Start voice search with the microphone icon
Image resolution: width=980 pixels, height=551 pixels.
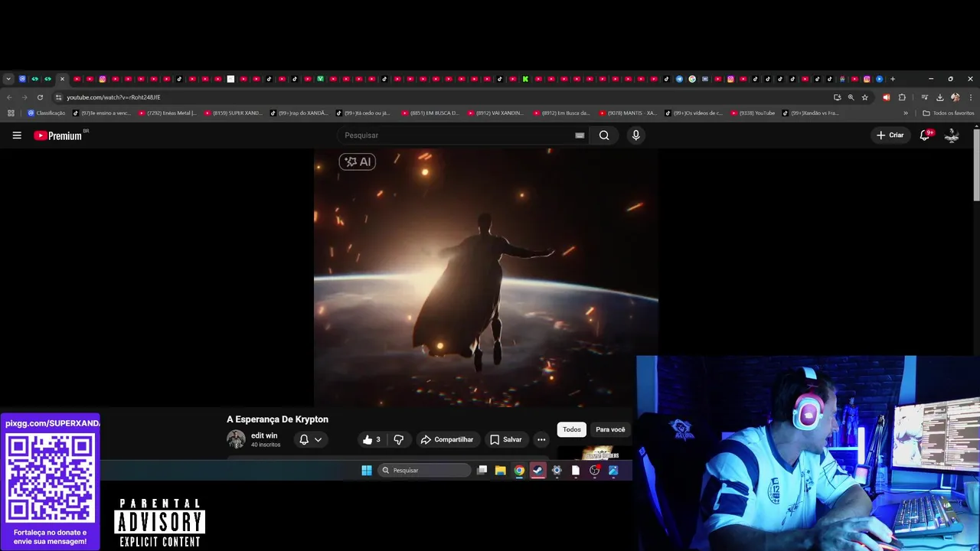635,135
